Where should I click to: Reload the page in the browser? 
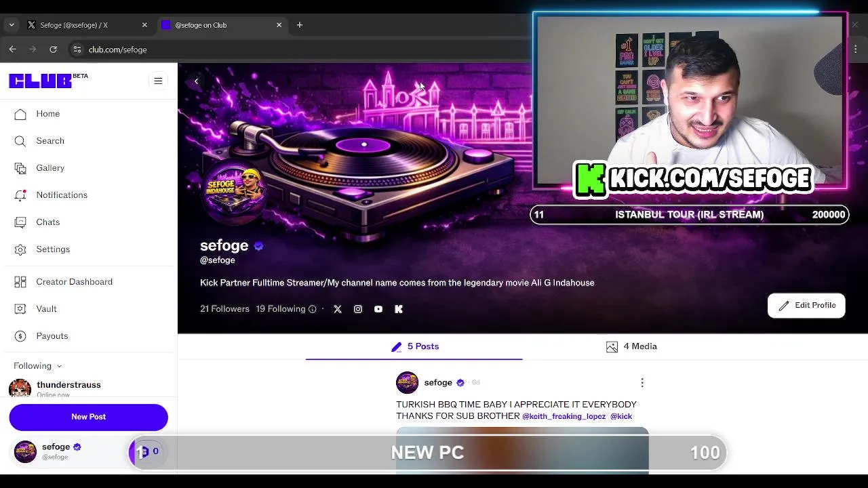tap(53, 49)
